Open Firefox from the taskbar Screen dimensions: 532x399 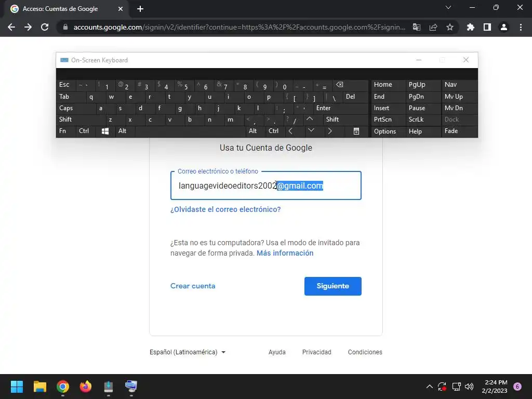click(x=86, y=387)
